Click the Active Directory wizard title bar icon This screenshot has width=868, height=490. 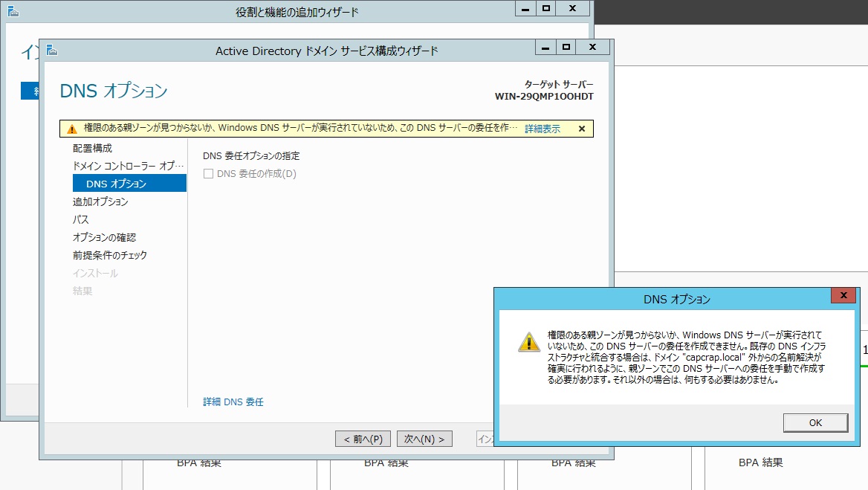point(52,51)
